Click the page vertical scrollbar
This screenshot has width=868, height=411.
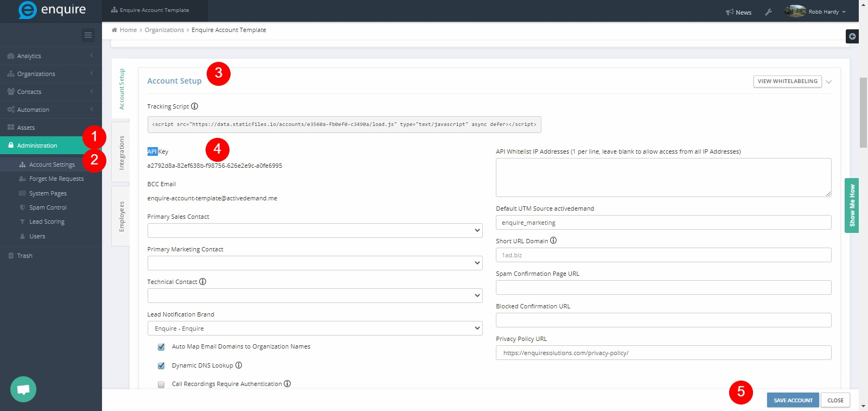[x=863, y=112]
